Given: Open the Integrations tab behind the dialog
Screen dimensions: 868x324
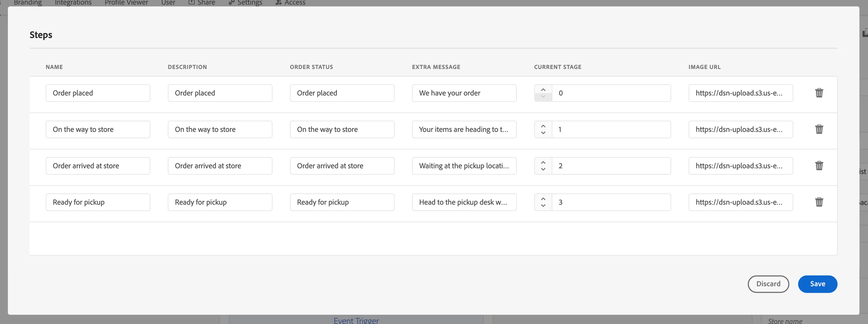Looking at the screenshot, I should (x=73, y=3).
